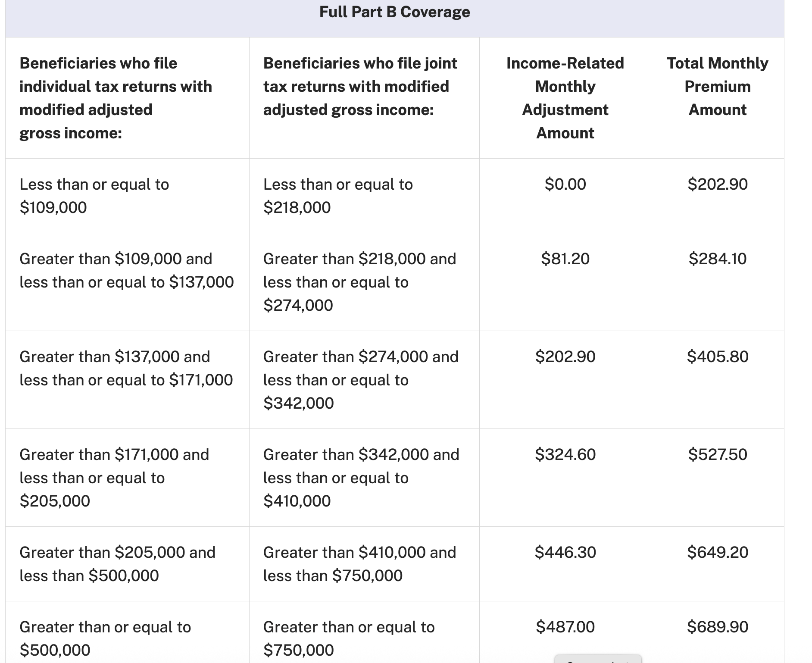Image resolution: width=812 pixels, height=663 pixels.
Task: Click the joint tax returns column header
Action: [360, 86]
